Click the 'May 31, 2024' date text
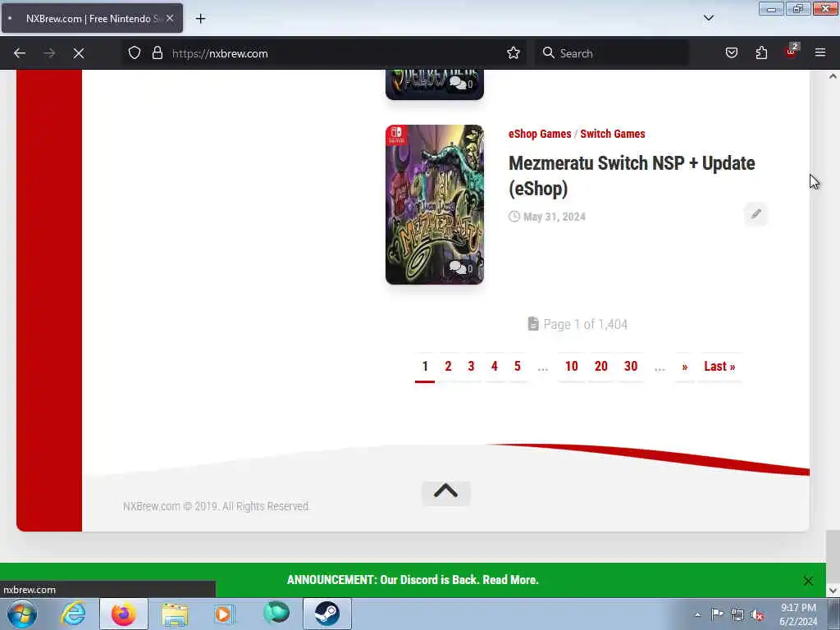The width and height of the screenshot is (840, 630). (x=554, y=217)
